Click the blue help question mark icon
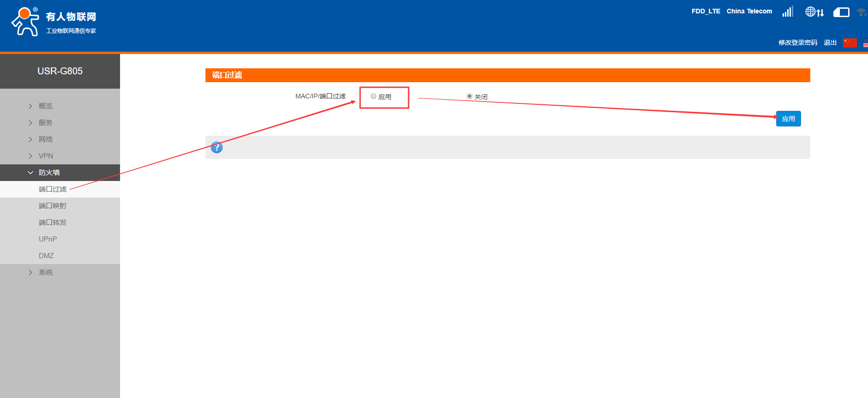The height and width of the screenshot is (398, 868). (x=217, y=147)
